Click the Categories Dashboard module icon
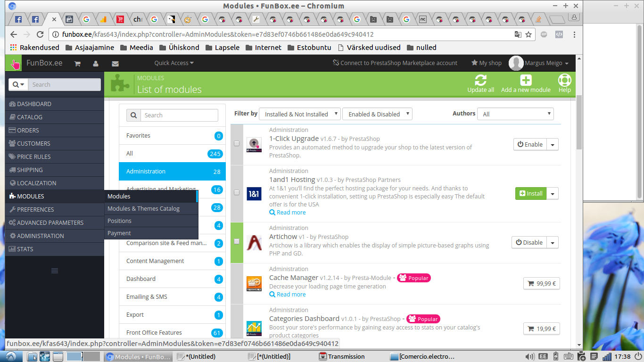Image resolution: width=644 pixels, height=362 pixels. 254,328
